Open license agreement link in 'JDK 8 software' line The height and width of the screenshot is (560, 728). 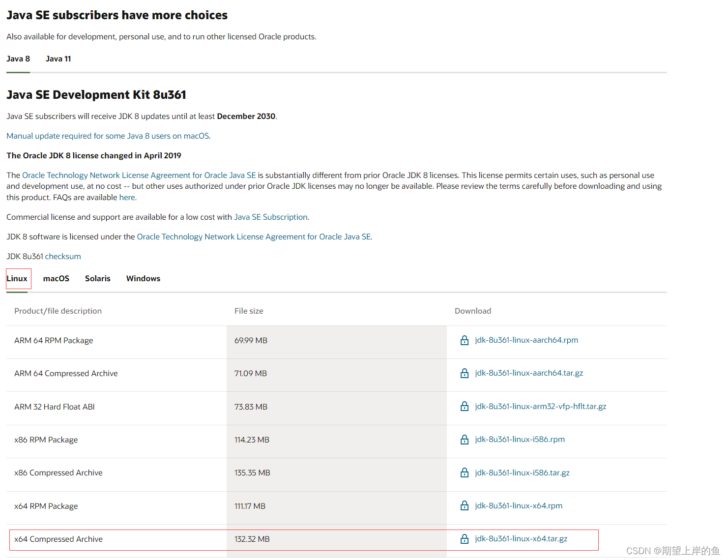tap(254, 237)
